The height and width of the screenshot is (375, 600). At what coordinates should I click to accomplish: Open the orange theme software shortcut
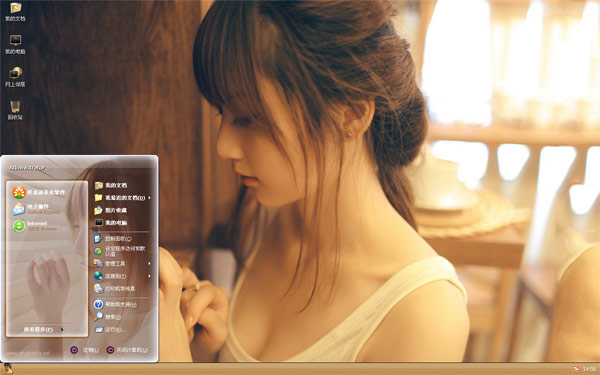(x=39, y=192)
